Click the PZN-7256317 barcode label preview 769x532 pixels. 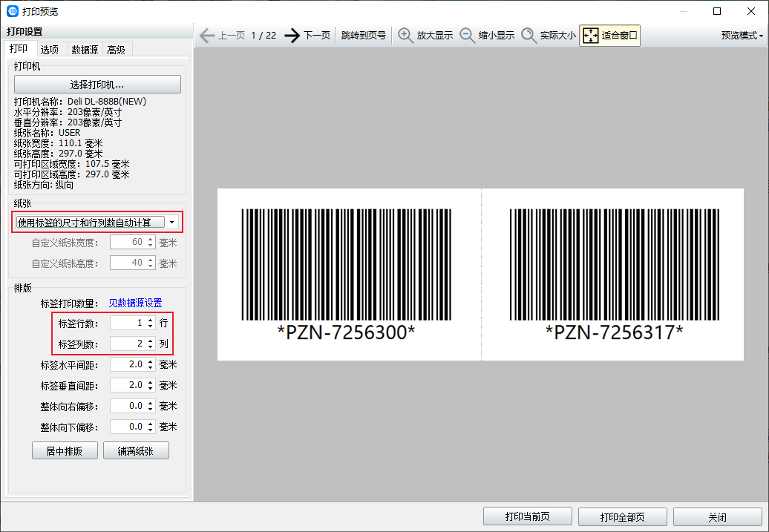[614, 275]
